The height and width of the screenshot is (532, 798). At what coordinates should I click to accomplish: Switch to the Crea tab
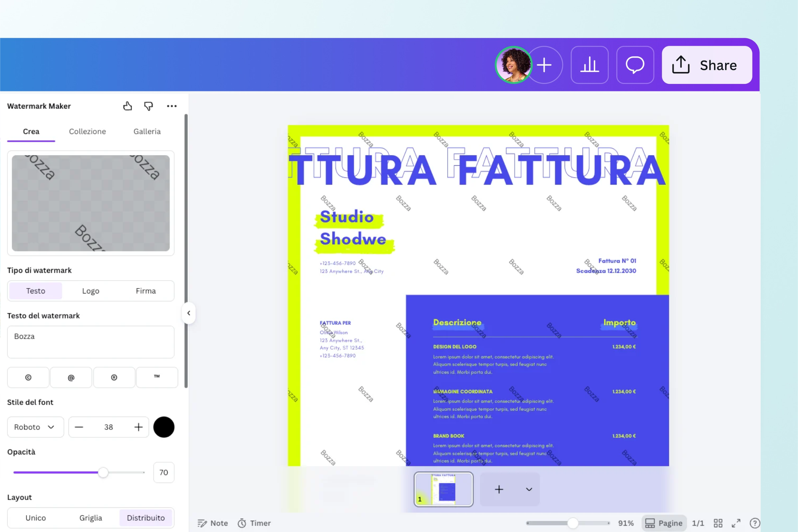(x=31, y=132)
